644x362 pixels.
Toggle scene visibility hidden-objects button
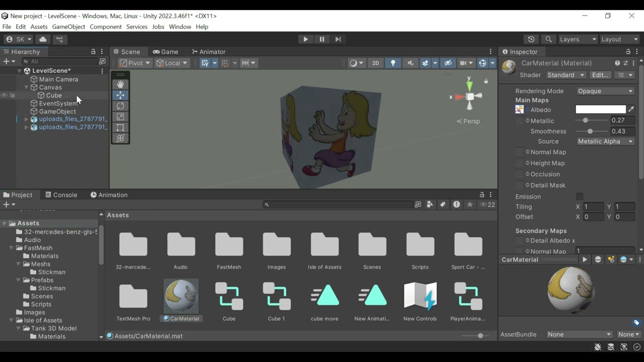[x=447, y=63]
